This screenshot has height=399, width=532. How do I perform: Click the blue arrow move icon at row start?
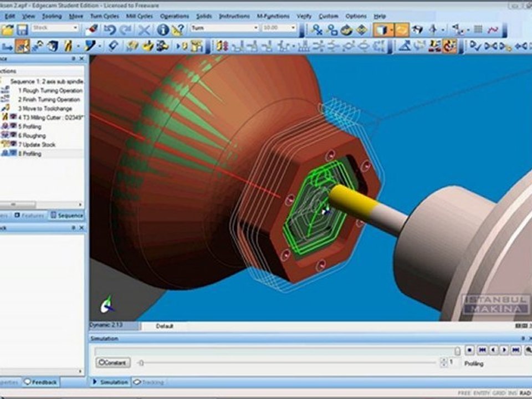click(7, 46)
